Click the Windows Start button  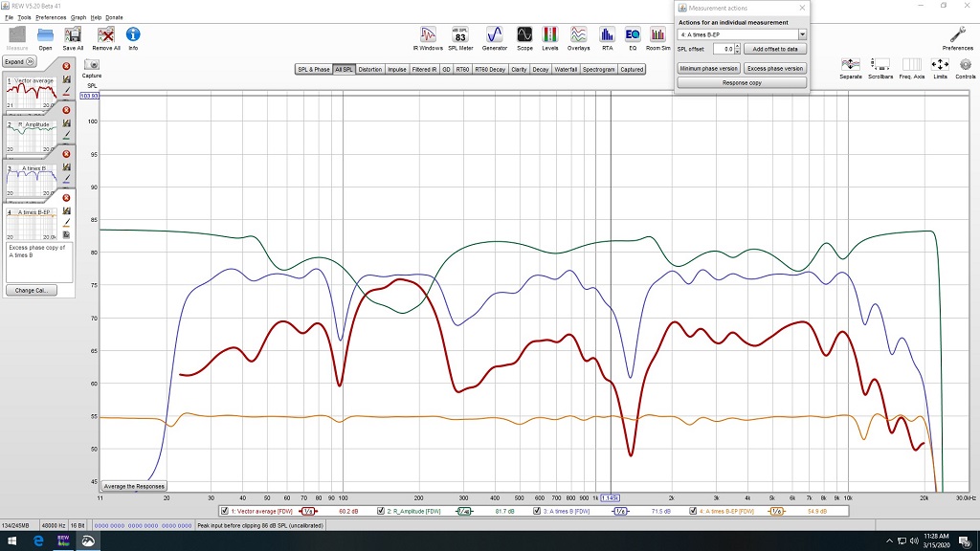click(x=11, y=541)
